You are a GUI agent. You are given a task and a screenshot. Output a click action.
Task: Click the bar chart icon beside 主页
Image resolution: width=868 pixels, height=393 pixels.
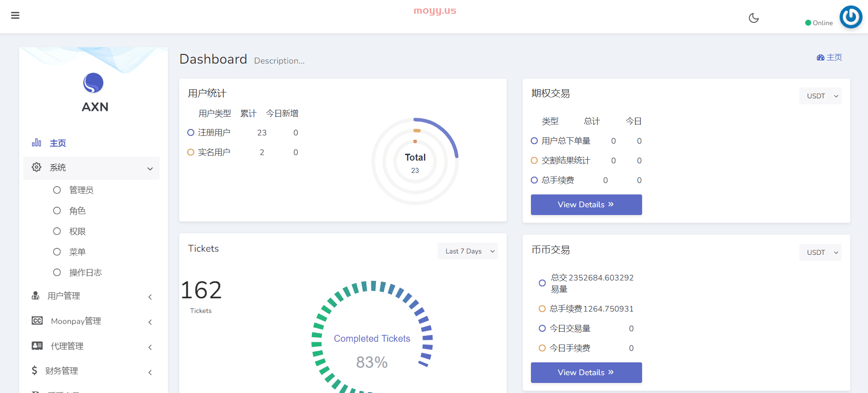(x=37, y=143)
